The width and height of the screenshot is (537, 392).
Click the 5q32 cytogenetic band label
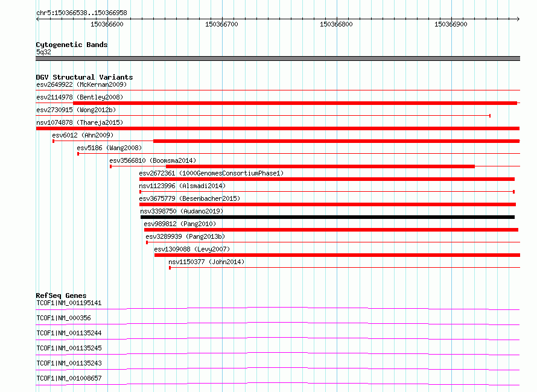[x=43, y=52]
